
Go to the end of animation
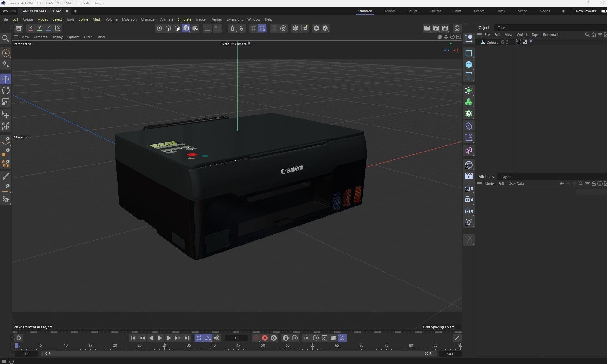pyautogui.click(x=187, y=338)
